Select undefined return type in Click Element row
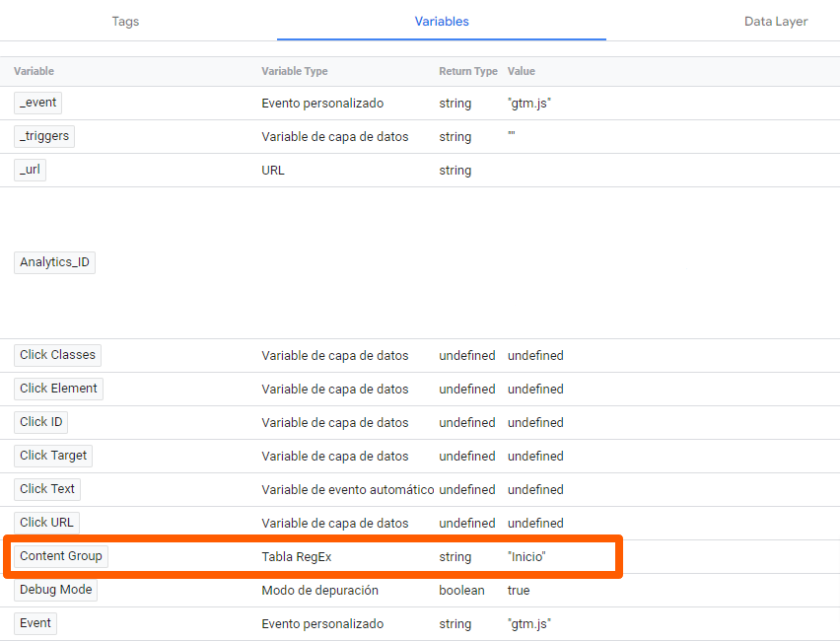840x641 pixels. click(x=467, y=390)
